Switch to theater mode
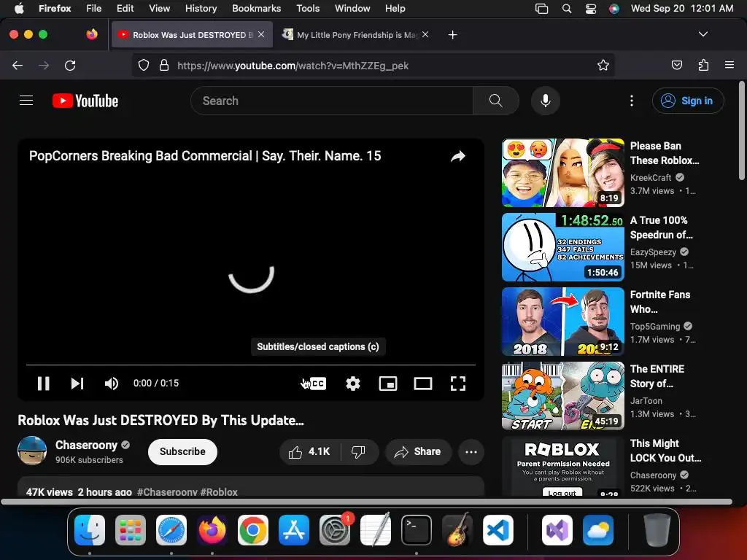Screen dimensions: 747x560 pos(423,384)
